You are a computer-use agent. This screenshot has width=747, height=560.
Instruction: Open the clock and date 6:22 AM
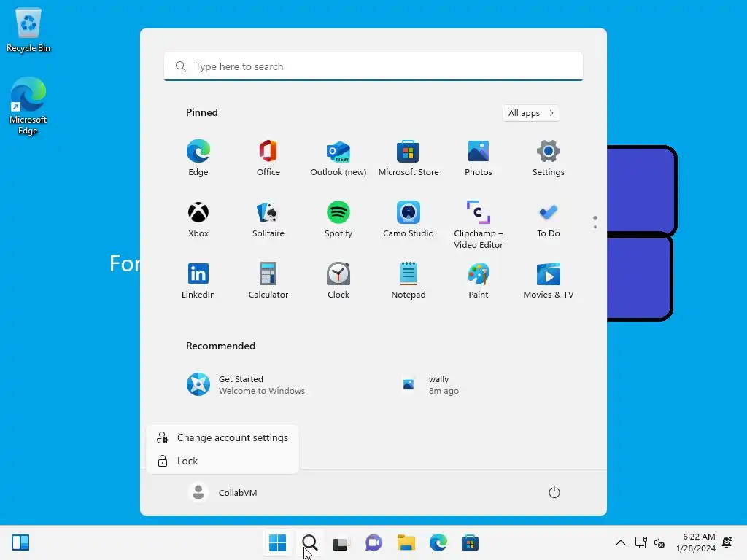click(696, 542)
